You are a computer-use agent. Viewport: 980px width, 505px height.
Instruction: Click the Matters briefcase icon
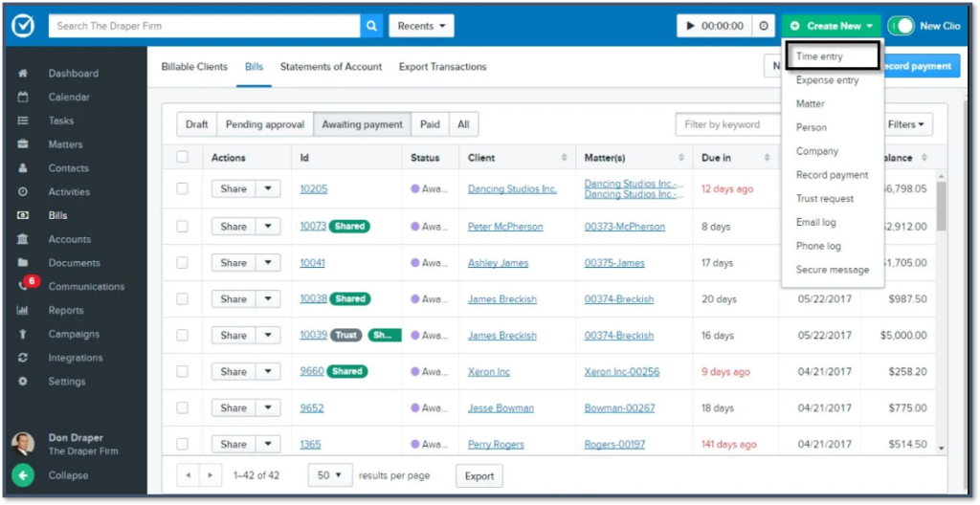23,144
